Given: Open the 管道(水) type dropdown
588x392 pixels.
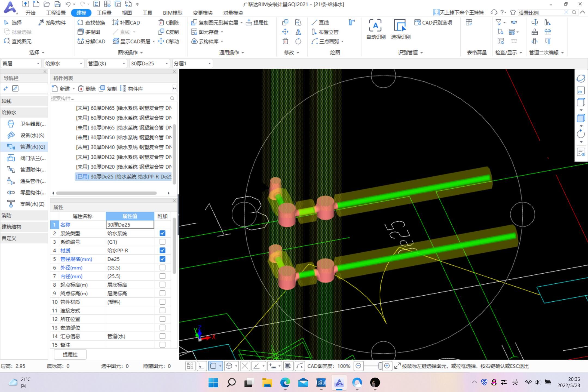Looking at the screenshot, I should point(107,64).
